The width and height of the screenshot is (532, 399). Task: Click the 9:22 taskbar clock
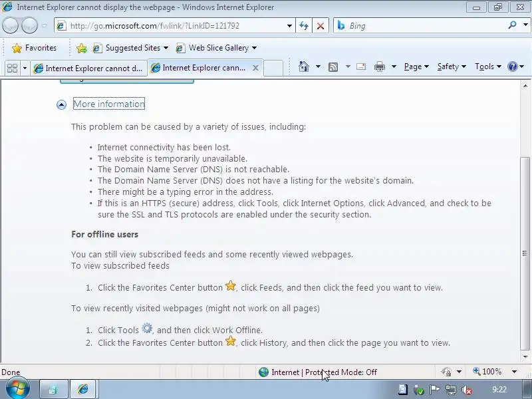point(499,390)
